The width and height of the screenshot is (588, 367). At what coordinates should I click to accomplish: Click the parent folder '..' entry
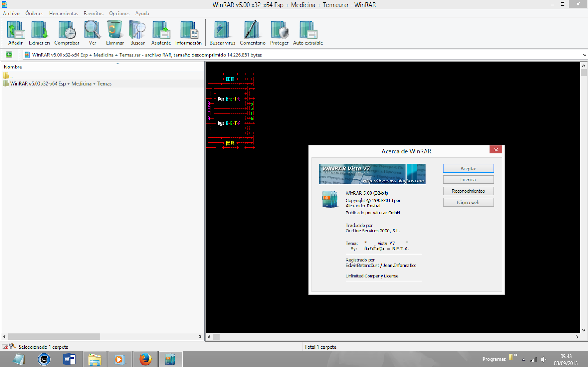[x=8, y=76]
